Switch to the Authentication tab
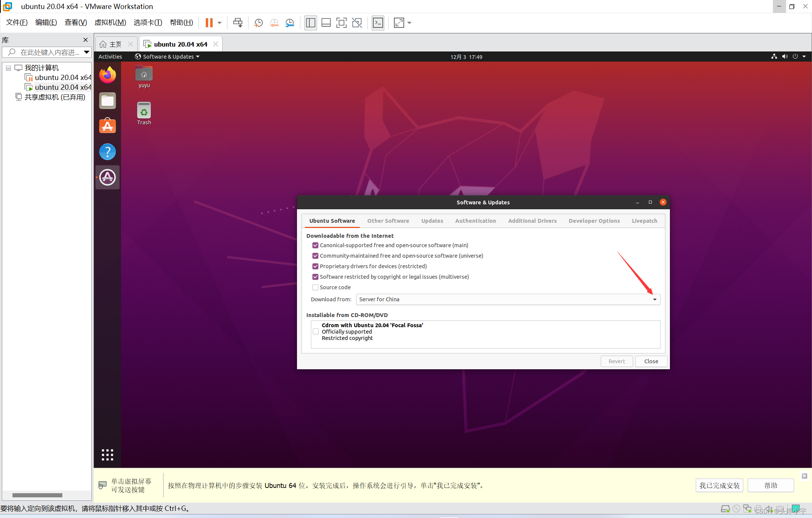 [476, 221]
